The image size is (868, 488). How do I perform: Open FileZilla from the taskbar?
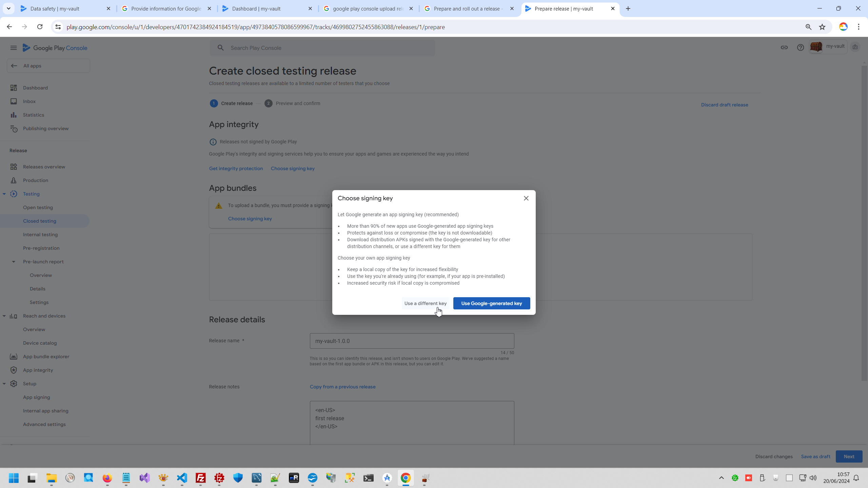click(201, 478)
